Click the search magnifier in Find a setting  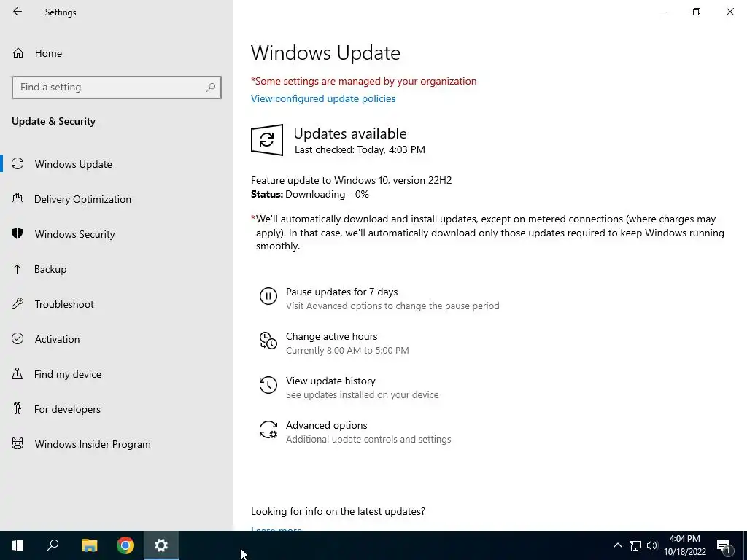click(x=211, y=87)
